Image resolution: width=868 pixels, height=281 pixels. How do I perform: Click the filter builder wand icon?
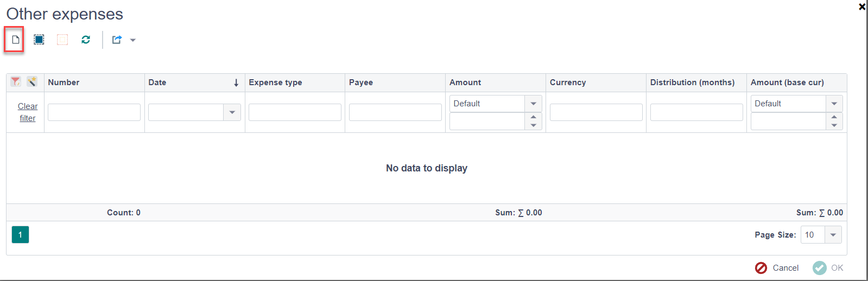[32, 82]
